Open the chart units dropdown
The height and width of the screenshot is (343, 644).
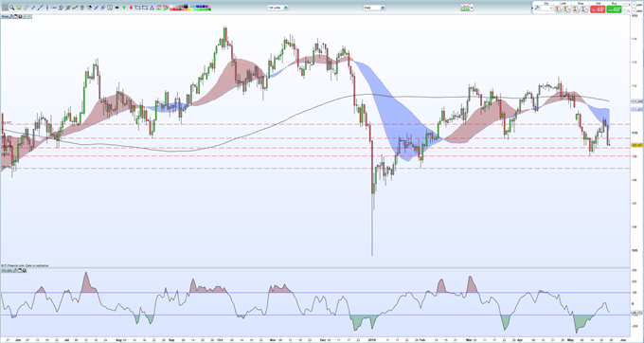tap(278, 8)
